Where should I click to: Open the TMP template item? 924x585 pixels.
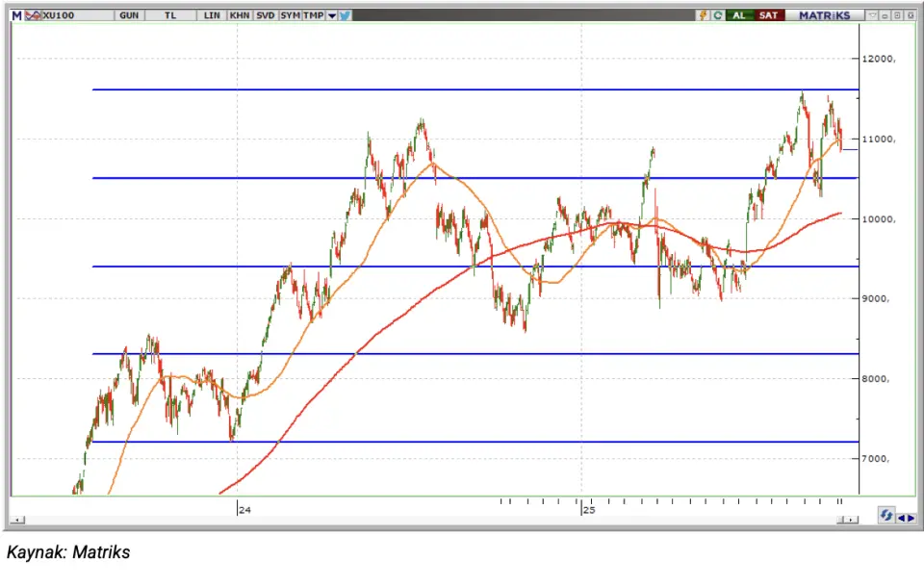(x=313, y=16)
